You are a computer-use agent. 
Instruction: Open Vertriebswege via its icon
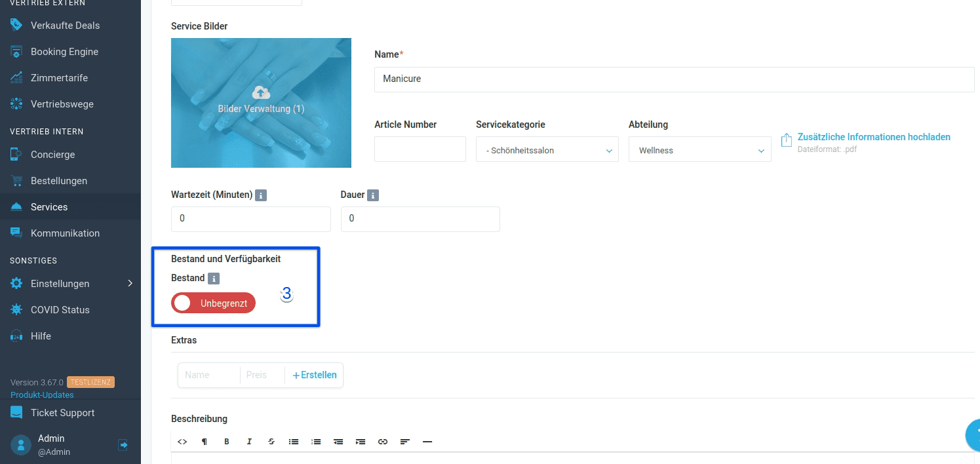(x=16, y=104)
